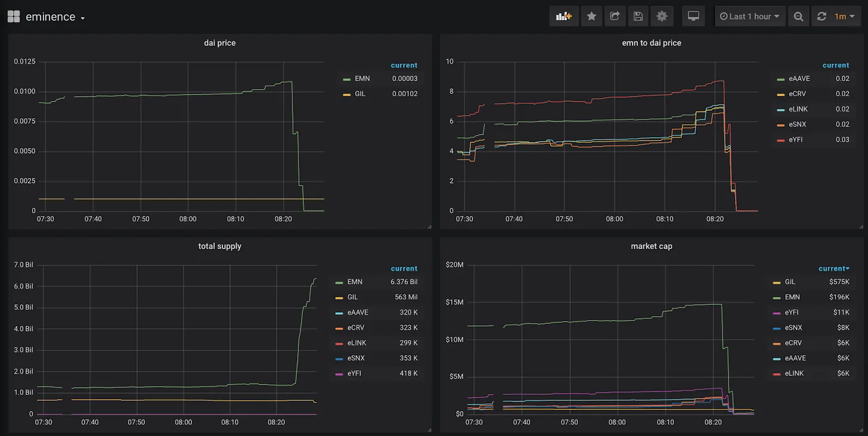Zoom out time range magnifier icon
This screenshot has height=436, width=868.
click(798, 17)
